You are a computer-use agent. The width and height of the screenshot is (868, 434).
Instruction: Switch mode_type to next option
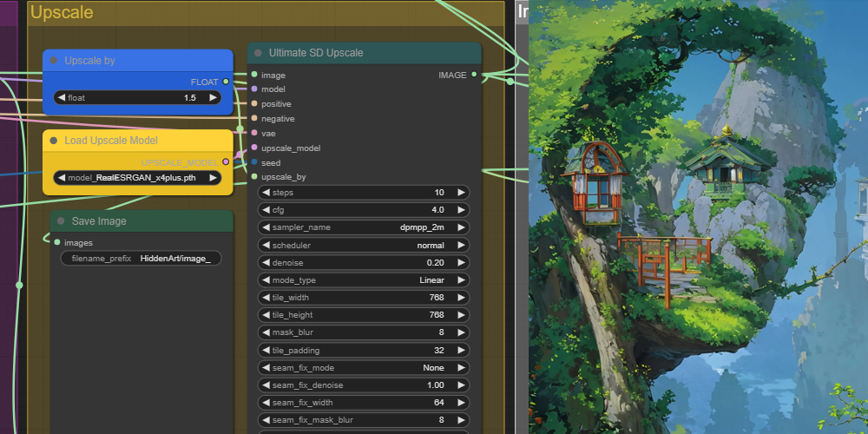(x=461, y=280)
